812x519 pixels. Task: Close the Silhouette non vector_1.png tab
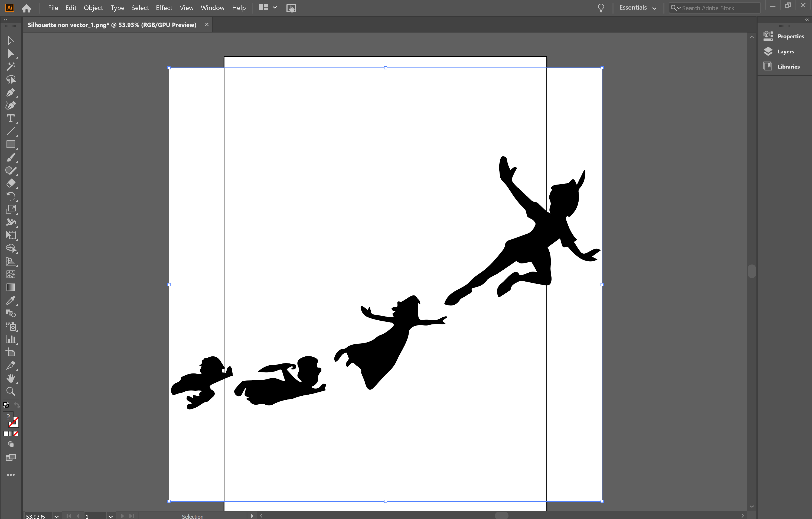(207, 24)
